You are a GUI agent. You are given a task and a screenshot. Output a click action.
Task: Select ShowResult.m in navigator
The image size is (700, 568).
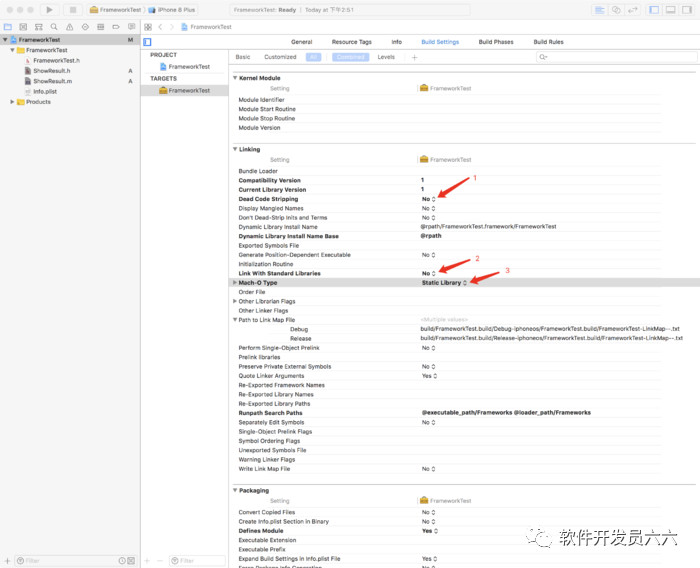coord(53,81)
